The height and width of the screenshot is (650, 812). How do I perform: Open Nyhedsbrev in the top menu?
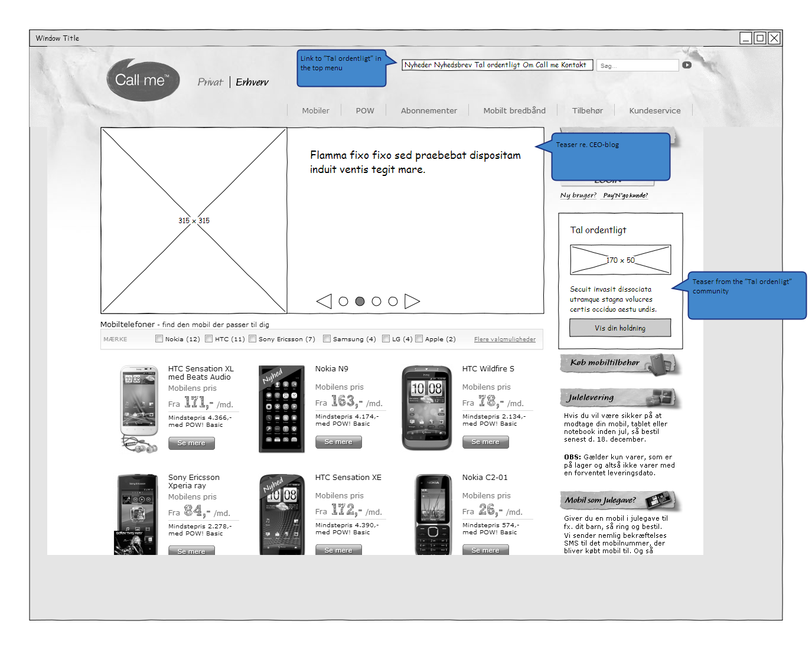tap(453, 65)
